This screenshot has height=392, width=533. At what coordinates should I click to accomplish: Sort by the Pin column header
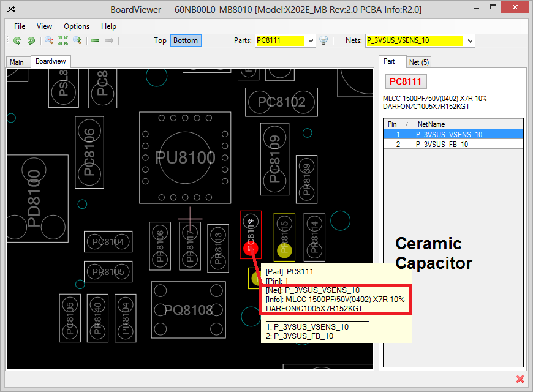tap(398, 124)
